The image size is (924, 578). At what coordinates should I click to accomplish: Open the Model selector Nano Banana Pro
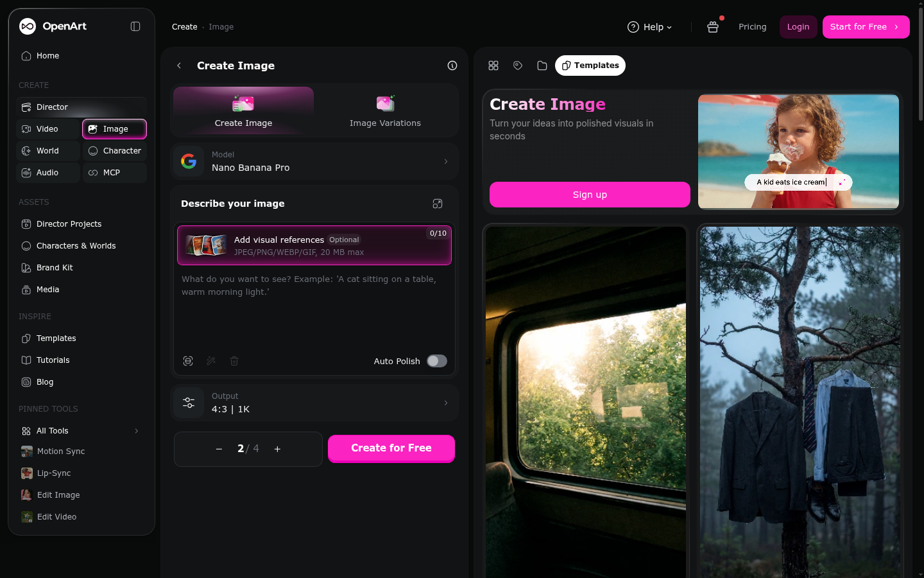314,161
